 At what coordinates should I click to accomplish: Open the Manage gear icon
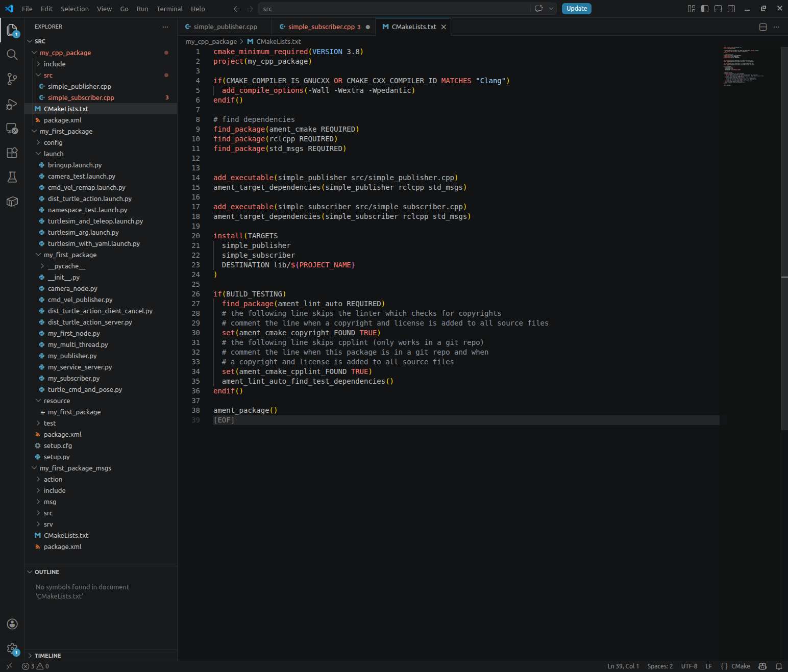point(12,649)
